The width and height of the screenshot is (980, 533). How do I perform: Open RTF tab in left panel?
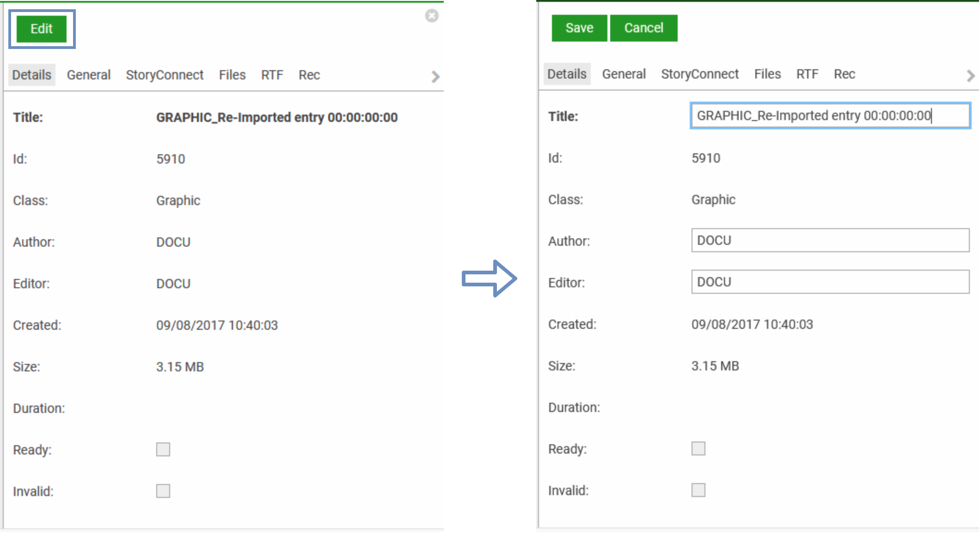(x=272, y=75)
